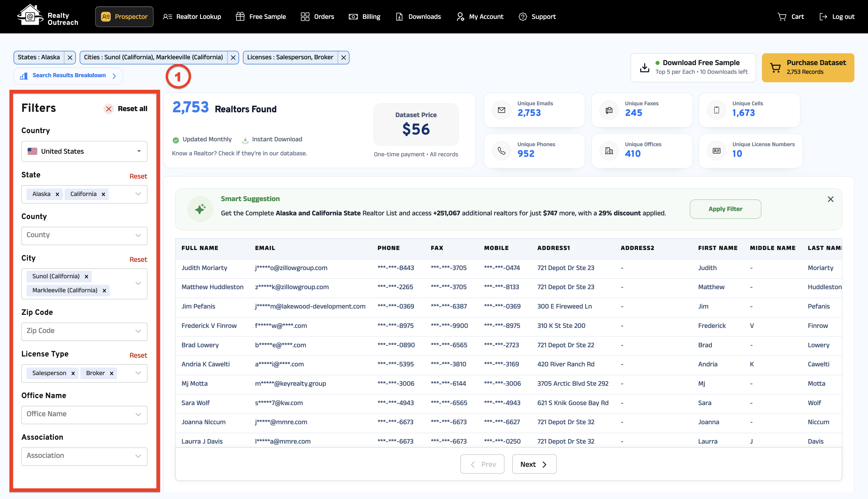Screen dimensions: 868x499
Task: Open the Support page
Action: [537, 16]
